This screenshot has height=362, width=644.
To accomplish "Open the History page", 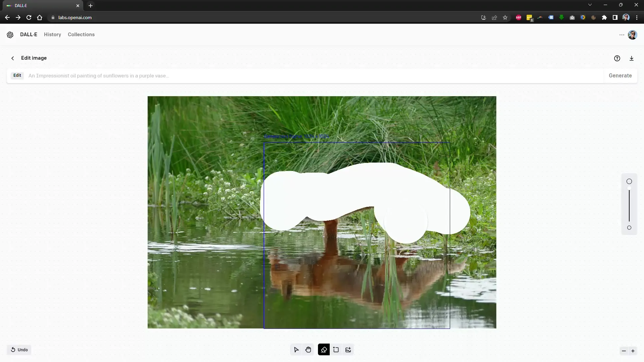I will point(52,35).
